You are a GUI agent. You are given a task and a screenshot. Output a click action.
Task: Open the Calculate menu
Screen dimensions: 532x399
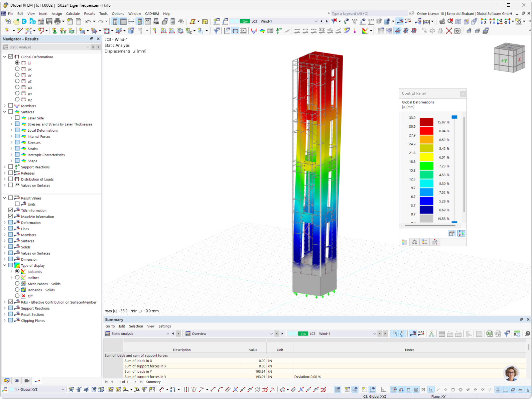click(73, 14)
